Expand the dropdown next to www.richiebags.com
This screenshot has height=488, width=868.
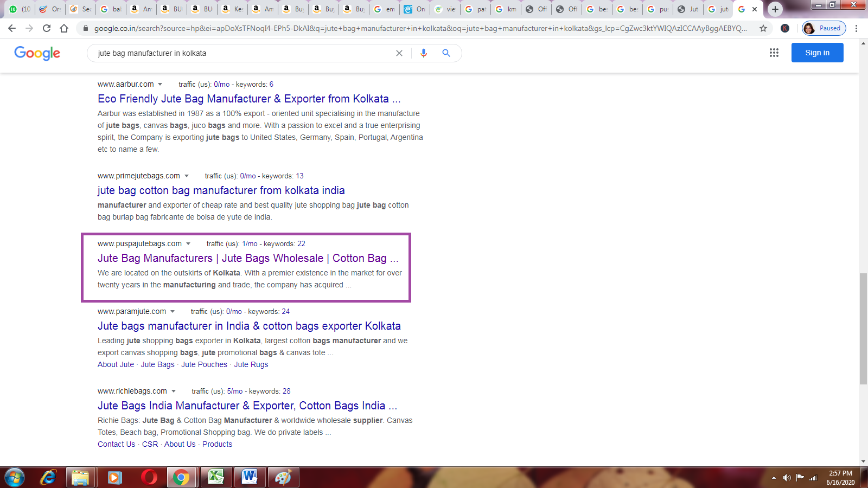[x=174, y=391]
